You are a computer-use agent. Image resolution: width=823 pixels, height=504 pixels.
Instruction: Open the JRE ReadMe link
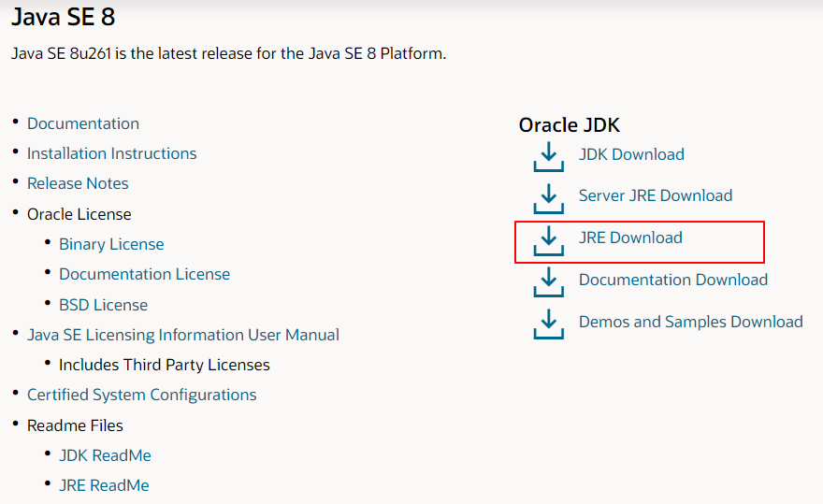tap(104, 485)
